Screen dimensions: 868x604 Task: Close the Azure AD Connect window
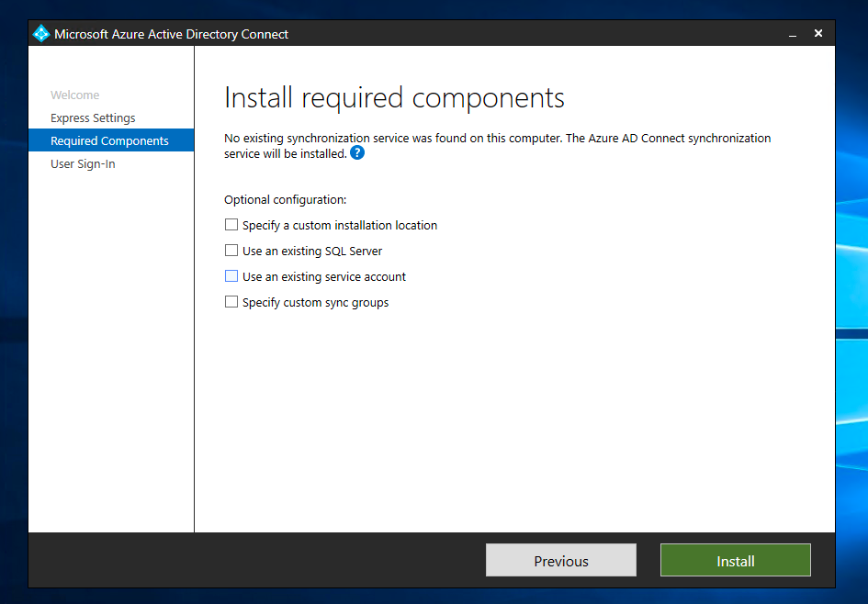click(818, 34)
